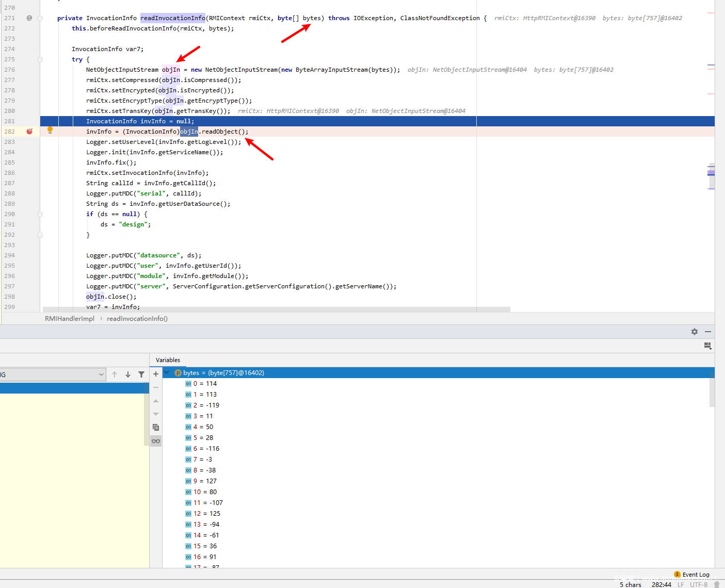Click the Filter frames funnel icon

point(141,374)
